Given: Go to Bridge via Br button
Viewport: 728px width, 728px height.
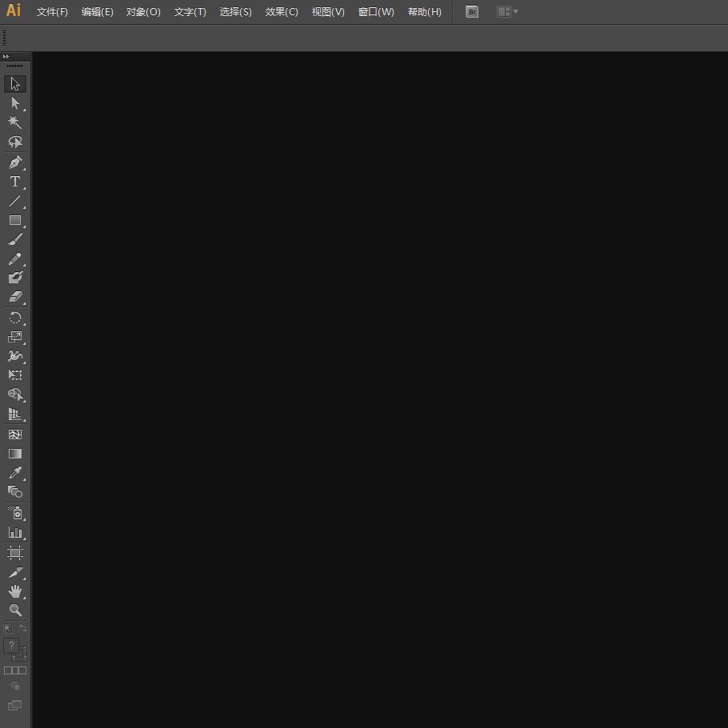Looking at the screenshot, I should (472, 12).
